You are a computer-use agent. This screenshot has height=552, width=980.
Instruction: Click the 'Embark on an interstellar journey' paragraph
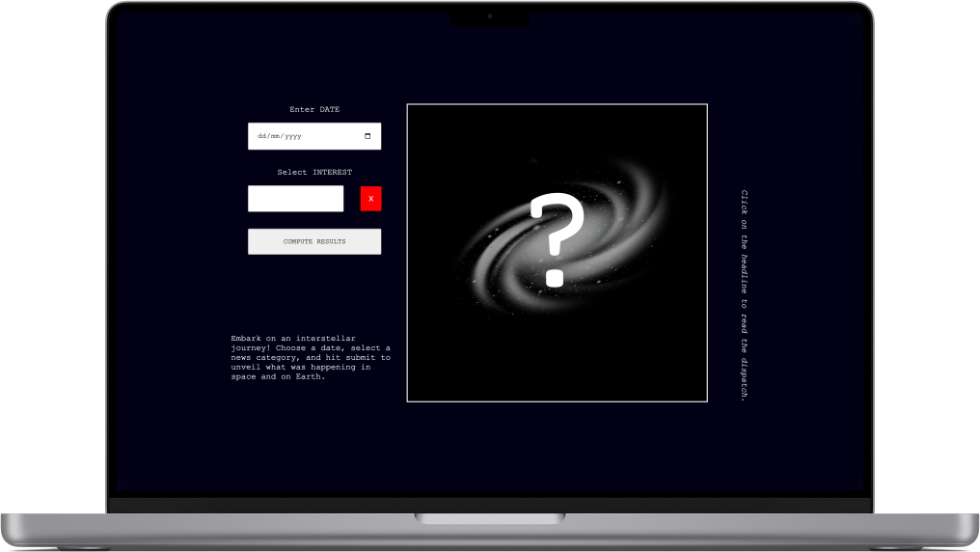coord(311,358)
